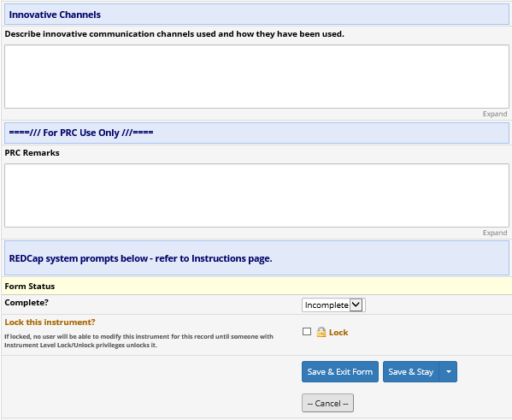Cancel the form with the Cancel button
The height and width of the screenshot is (420, 512).
pos(327,403)
